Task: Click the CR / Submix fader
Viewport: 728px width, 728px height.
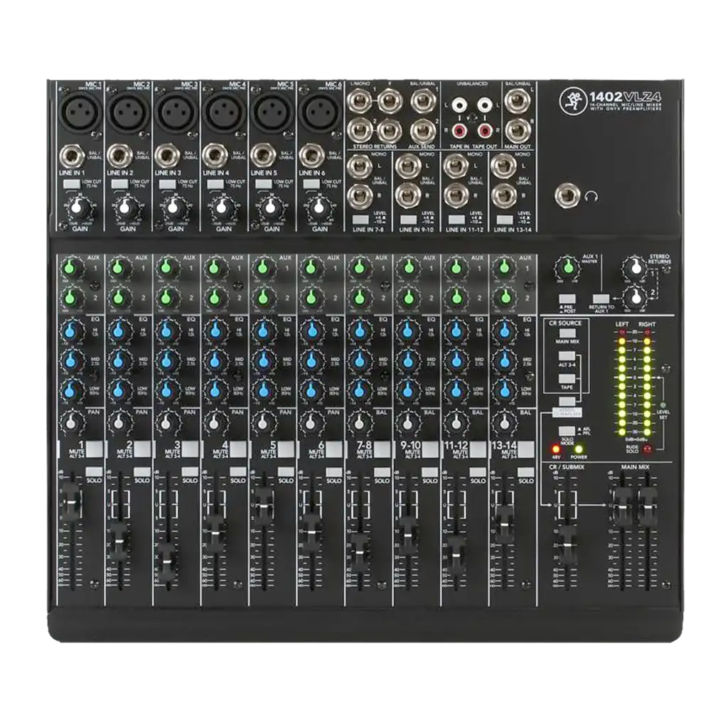Action: click(x=567, y=545)
